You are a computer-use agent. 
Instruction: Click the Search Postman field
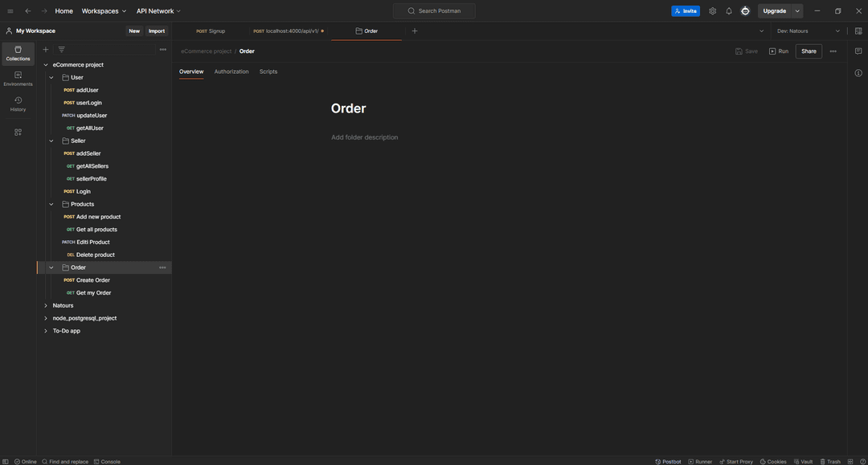434,11
